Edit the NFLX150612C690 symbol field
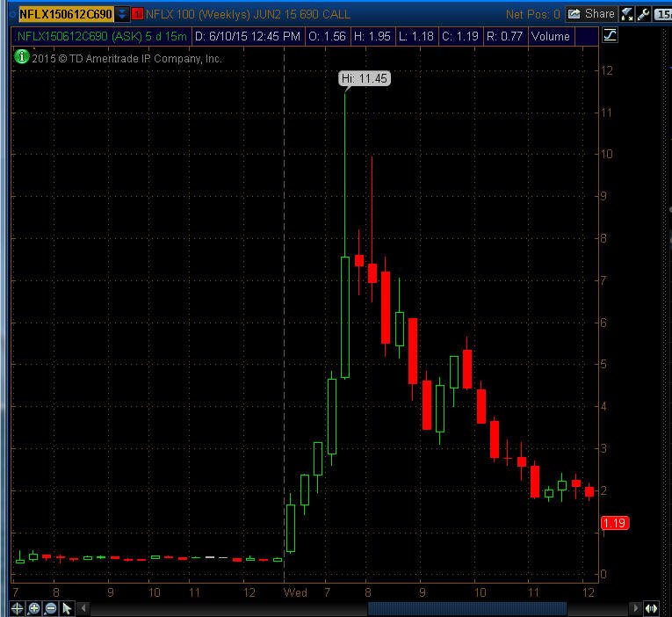This screenshot has width=672, height=617. tap(66, 14)
